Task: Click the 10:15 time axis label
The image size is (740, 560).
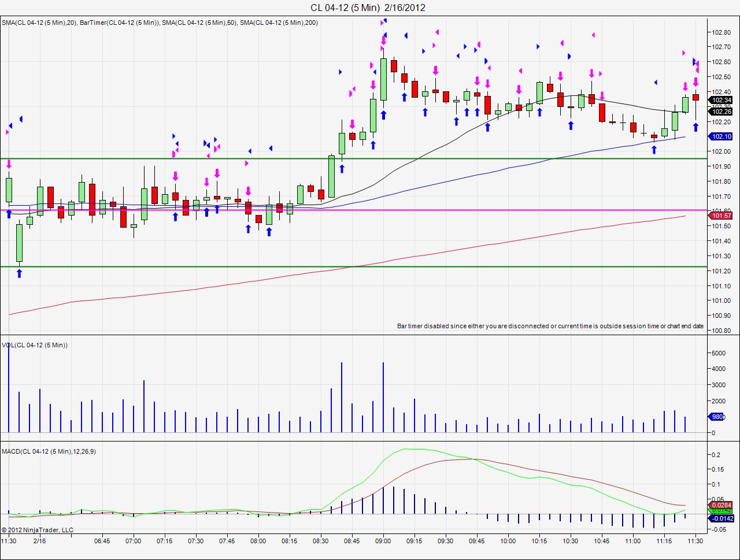Action: pos(539,541)
